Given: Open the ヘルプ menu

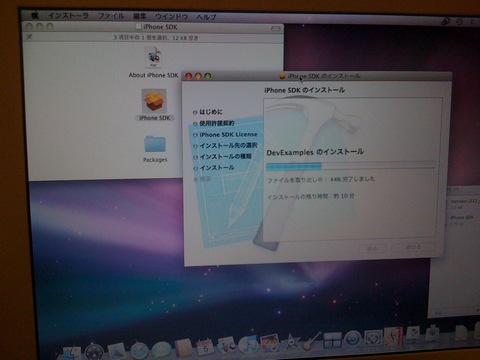Looking at the screenshot, I should click(206, 17).
